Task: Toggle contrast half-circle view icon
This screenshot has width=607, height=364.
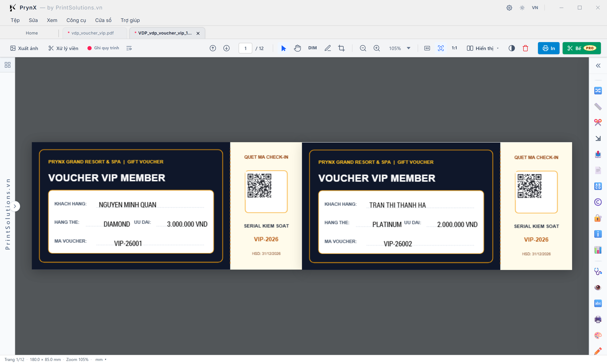Action: [x=512, y=48]
